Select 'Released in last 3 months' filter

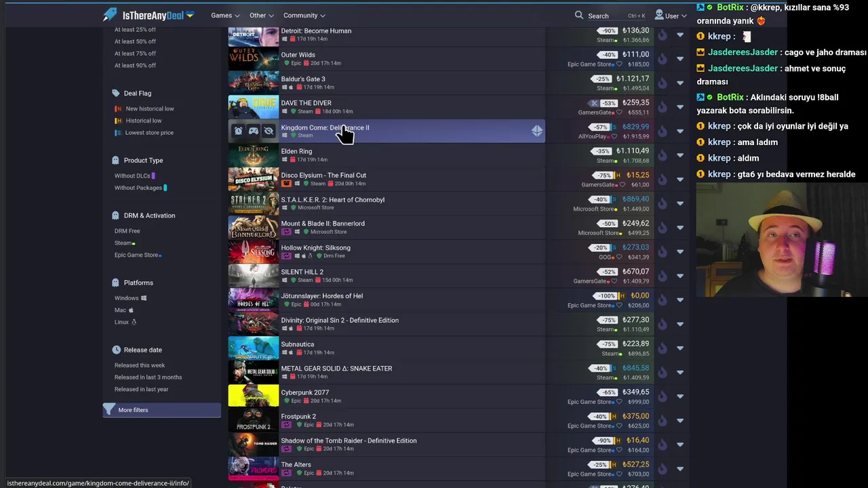click(x=148, y=378)
